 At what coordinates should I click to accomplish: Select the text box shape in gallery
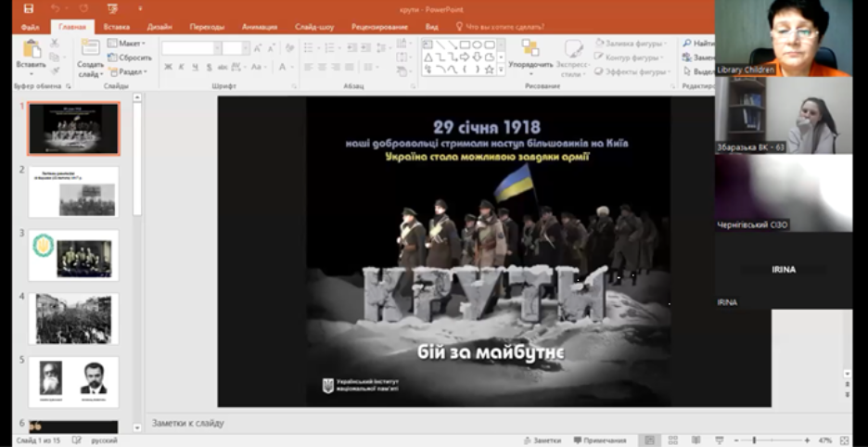[428, 45]
